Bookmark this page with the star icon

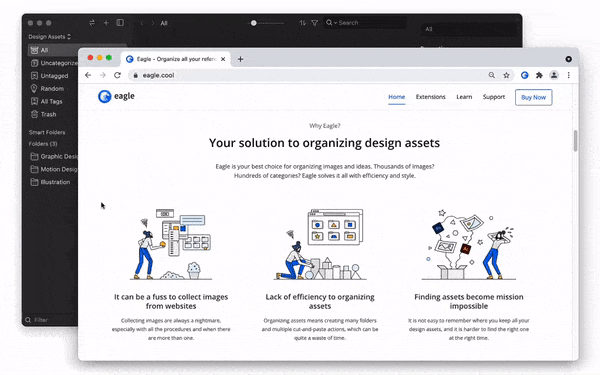pos(506,75)
